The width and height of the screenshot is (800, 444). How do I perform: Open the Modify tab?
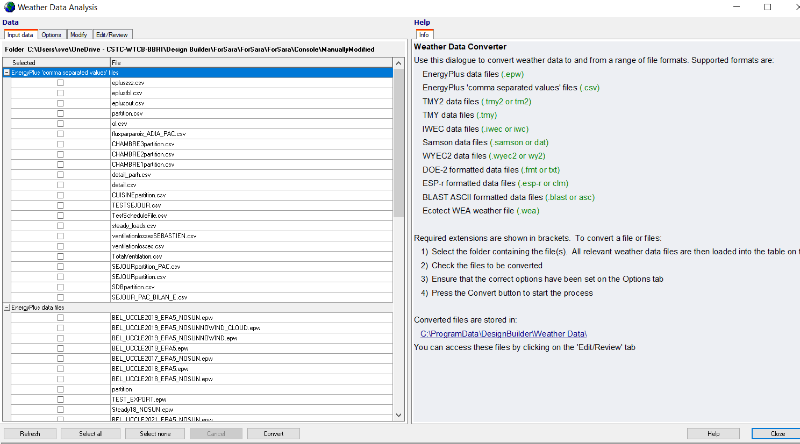(78, 35)
